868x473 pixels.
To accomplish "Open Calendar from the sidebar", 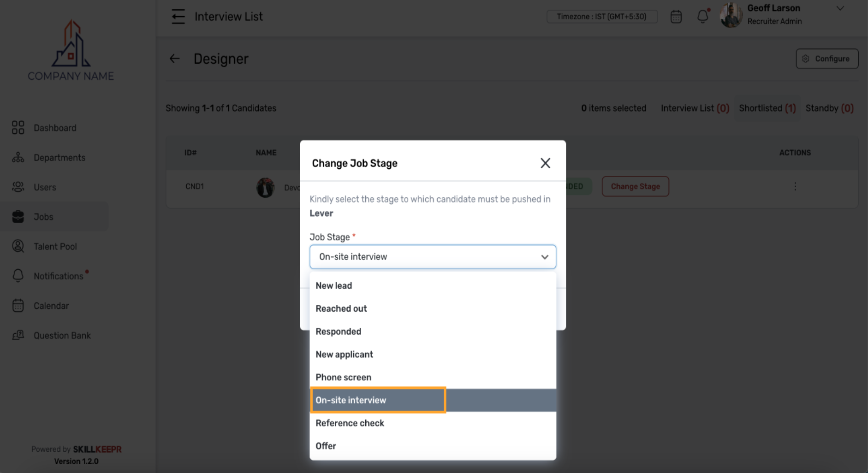I will (x=51, y=305).
